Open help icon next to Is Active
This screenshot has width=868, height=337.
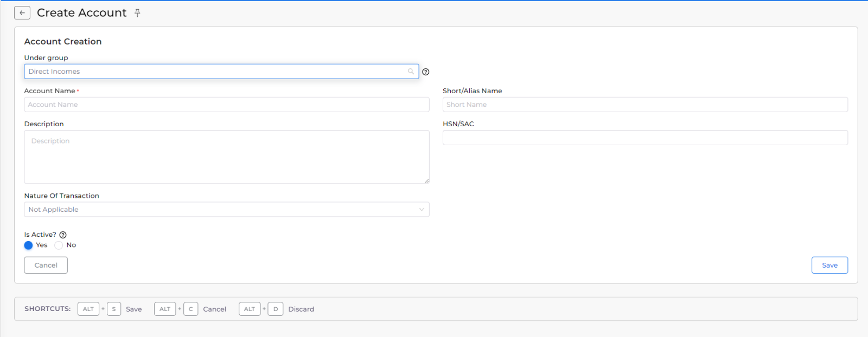(63, 235)
